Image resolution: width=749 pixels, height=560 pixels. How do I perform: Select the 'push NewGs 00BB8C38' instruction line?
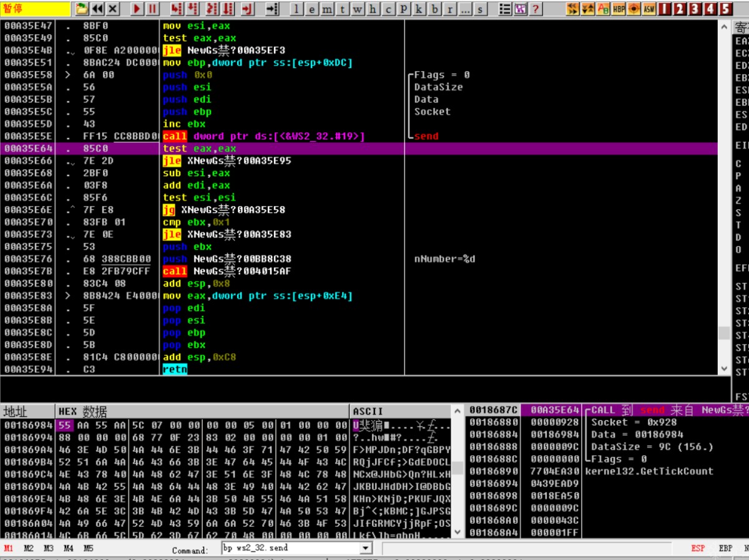click(227, 259)
